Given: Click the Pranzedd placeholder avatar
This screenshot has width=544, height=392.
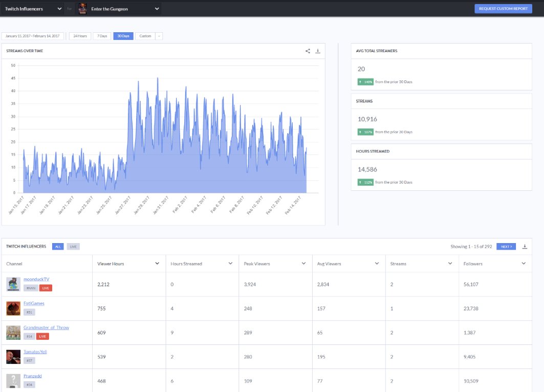Looking at the screenshot, I should click(x=13, y=381).
